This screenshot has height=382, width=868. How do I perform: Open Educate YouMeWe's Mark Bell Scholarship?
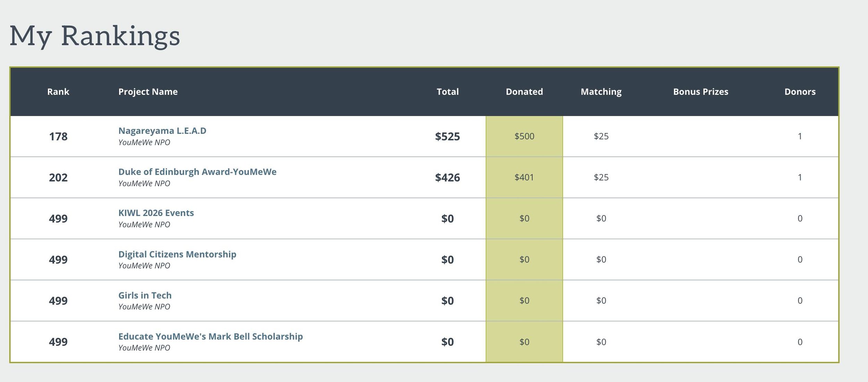210,337
